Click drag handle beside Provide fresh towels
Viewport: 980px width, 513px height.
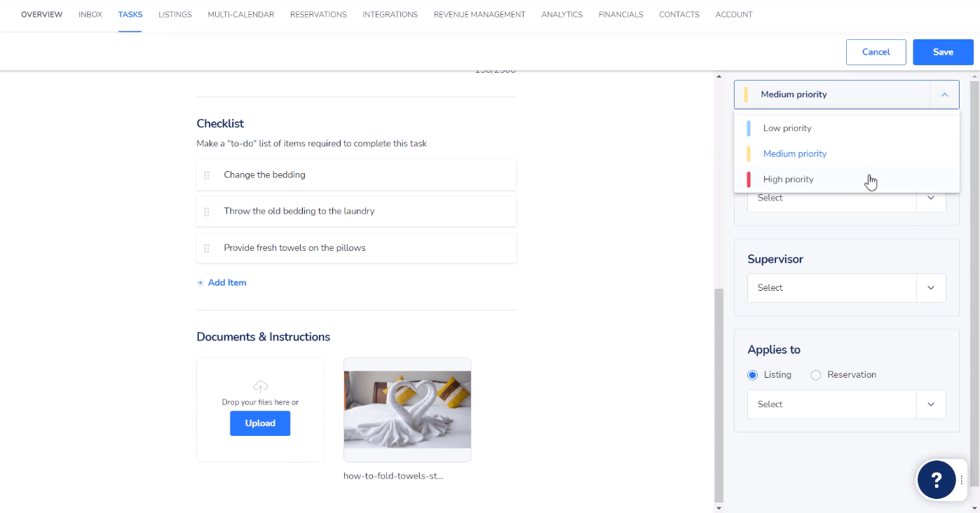[x=207, y=248]
